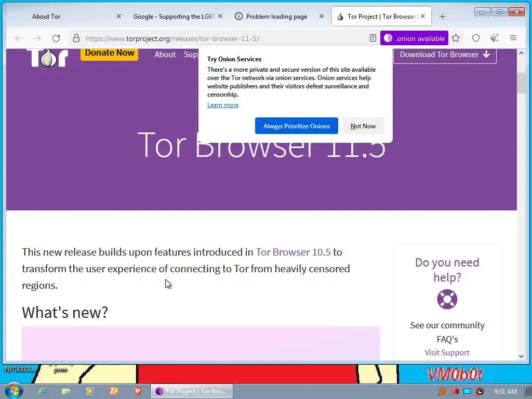Open a new tab with plus button
This screenshot has width=532, height=399.
click(x=442, y=16)
